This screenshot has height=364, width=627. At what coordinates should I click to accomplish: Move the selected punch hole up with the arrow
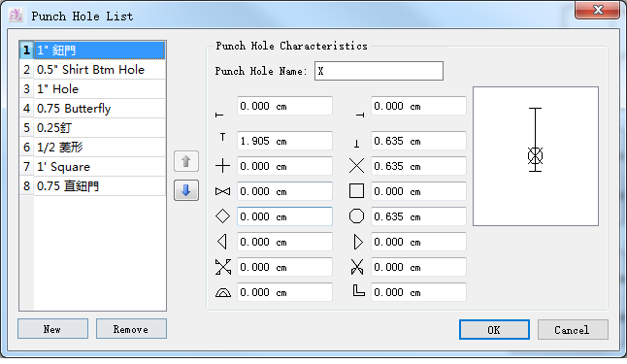click(186, 161)
